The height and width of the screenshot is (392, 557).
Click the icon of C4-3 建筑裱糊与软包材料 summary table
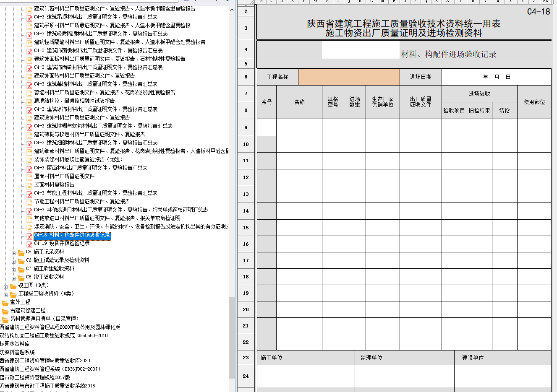click(29, 127)
